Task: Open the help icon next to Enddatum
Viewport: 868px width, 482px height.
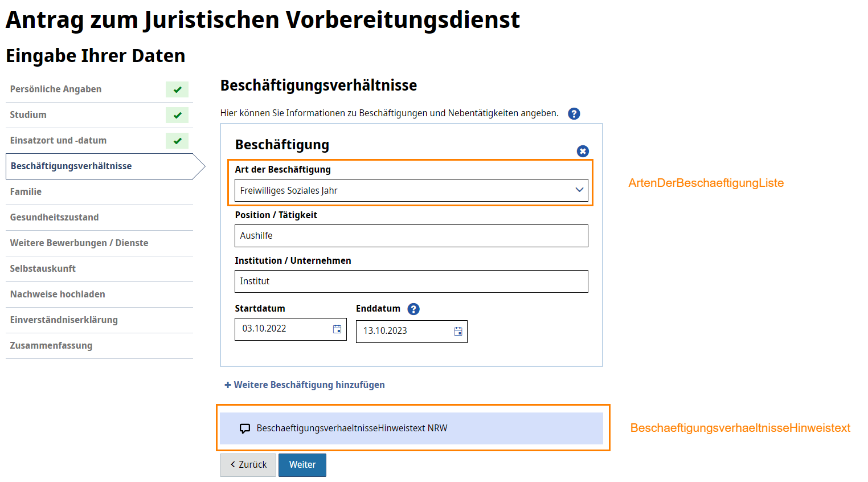Action: coord(414,309)
